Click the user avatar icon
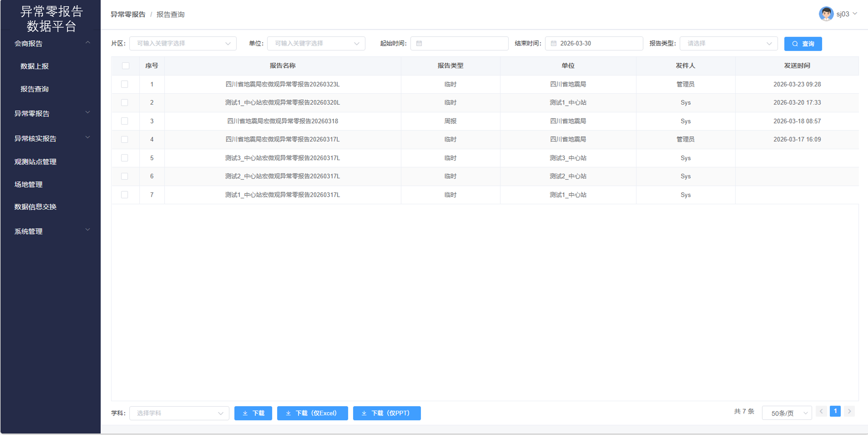Viewport: 868px width, 435px height. click(x=826, y=14)
